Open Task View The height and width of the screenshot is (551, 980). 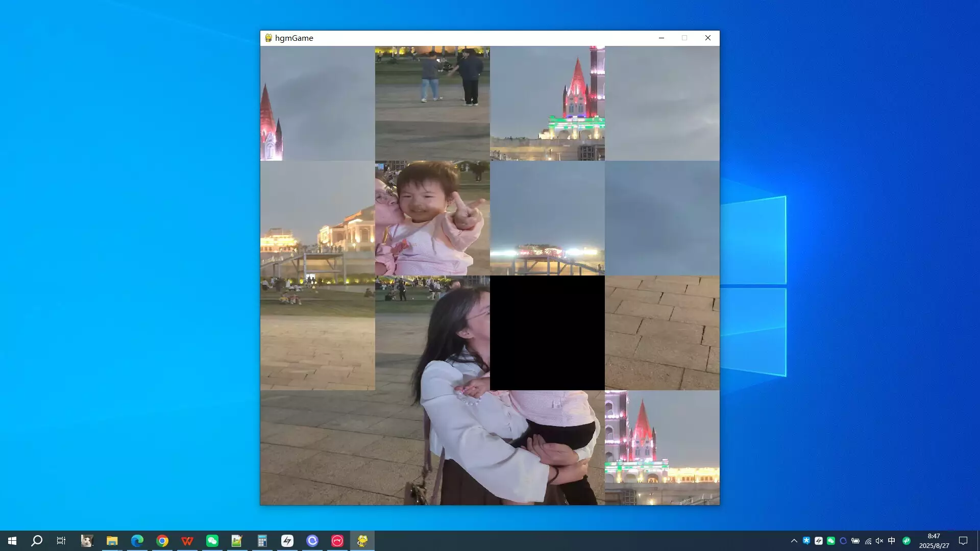[61, 540]
